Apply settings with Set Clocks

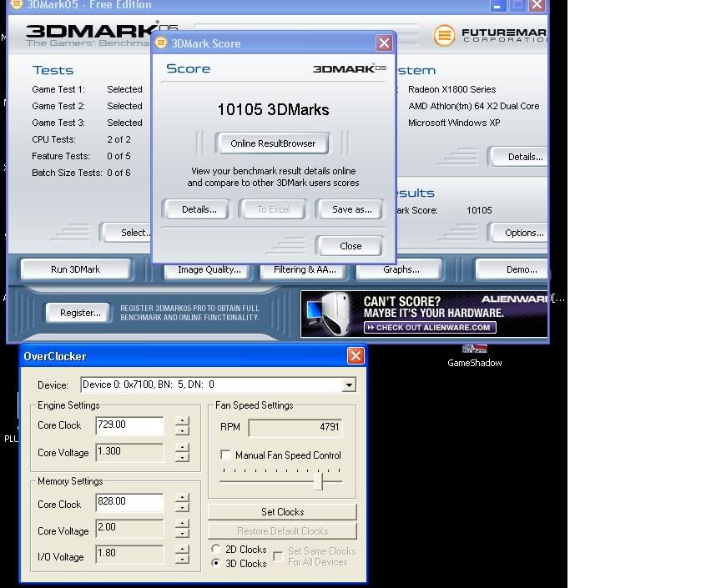click(x=283, y=512)
